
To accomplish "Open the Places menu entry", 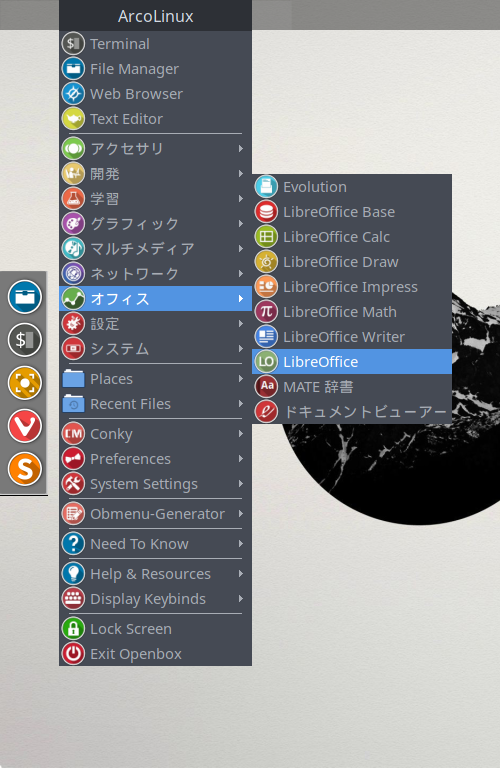I will click(x=155, y=379).
